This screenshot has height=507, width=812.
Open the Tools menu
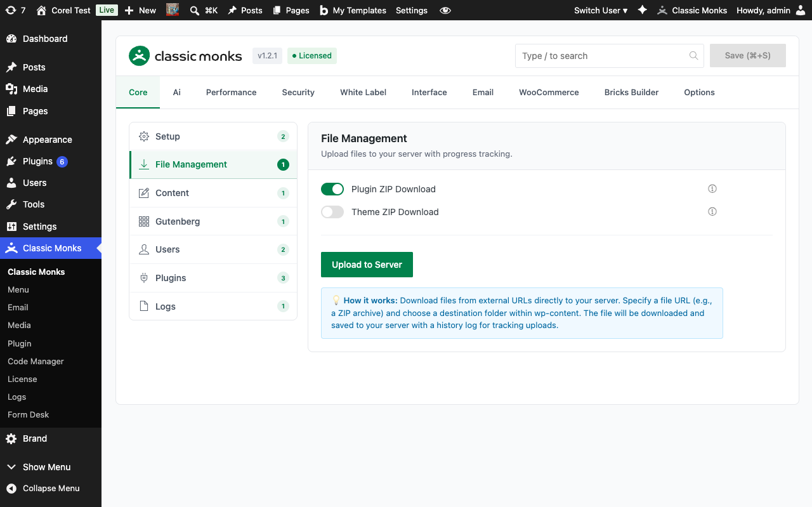coord(51,204)
